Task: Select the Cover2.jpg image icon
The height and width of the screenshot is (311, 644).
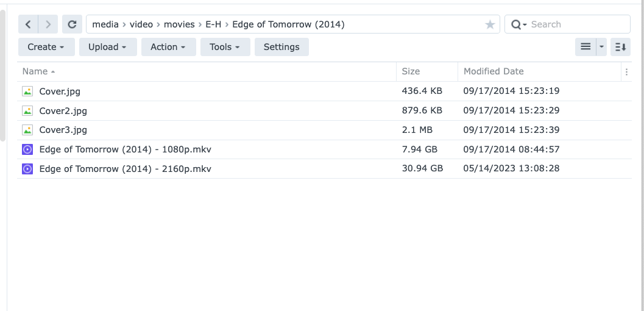Action: click(x=27, y=110)
